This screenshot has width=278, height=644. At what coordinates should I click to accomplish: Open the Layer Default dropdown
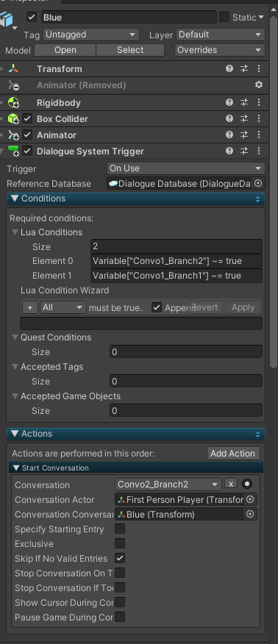click(221, 35)
